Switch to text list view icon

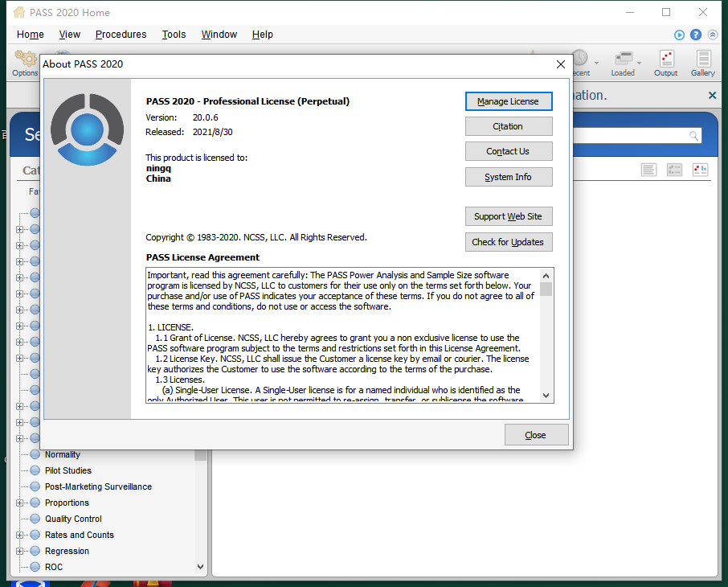click(x=649, y=170)
